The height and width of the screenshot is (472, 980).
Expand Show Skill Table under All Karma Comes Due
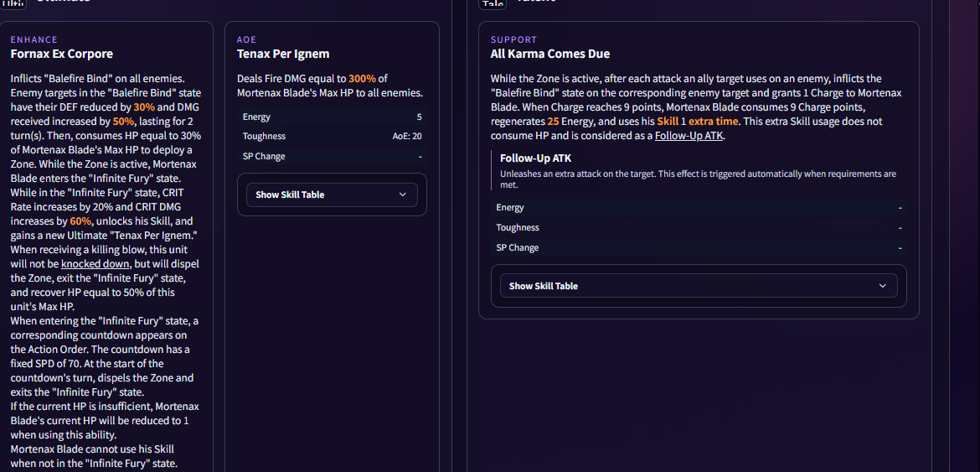click(x=699, y=286)
